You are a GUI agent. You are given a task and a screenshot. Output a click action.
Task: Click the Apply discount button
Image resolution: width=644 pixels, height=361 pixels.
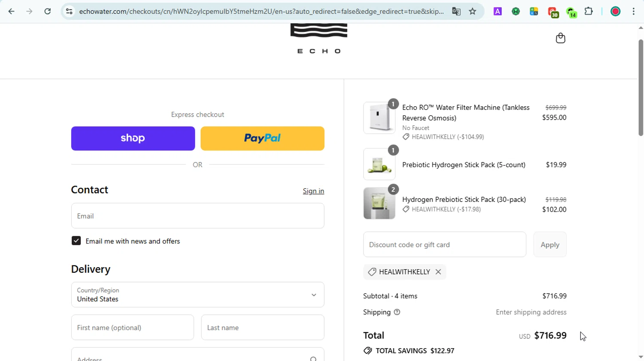[x=550, y=245]
